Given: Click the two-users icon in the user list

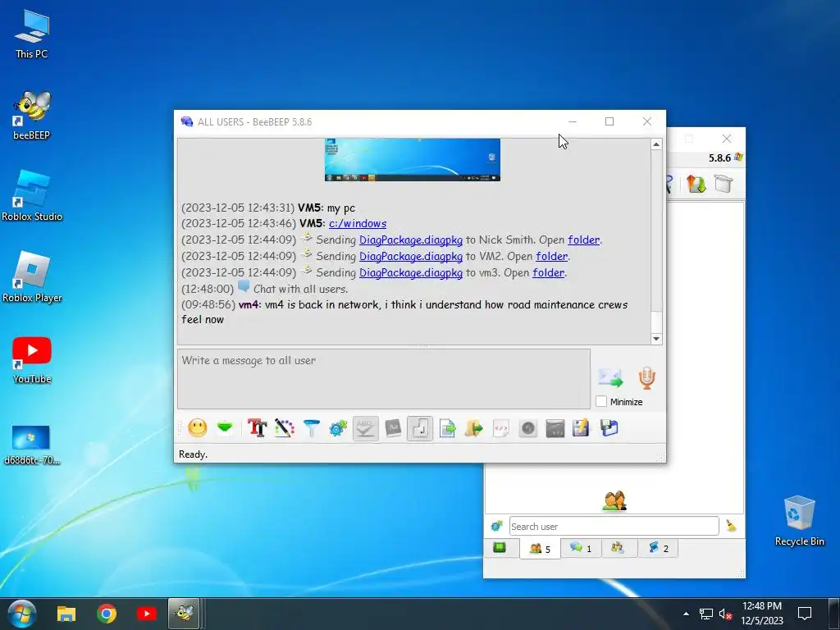Looking at the screenshot, I should coord(614,501).
